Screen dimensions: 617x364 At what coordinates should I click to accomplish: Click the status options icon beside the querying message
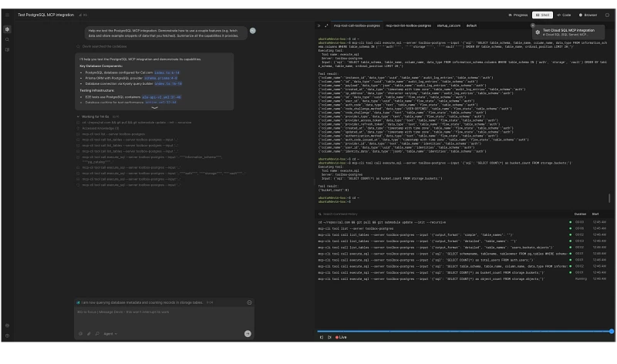point(249,302)
